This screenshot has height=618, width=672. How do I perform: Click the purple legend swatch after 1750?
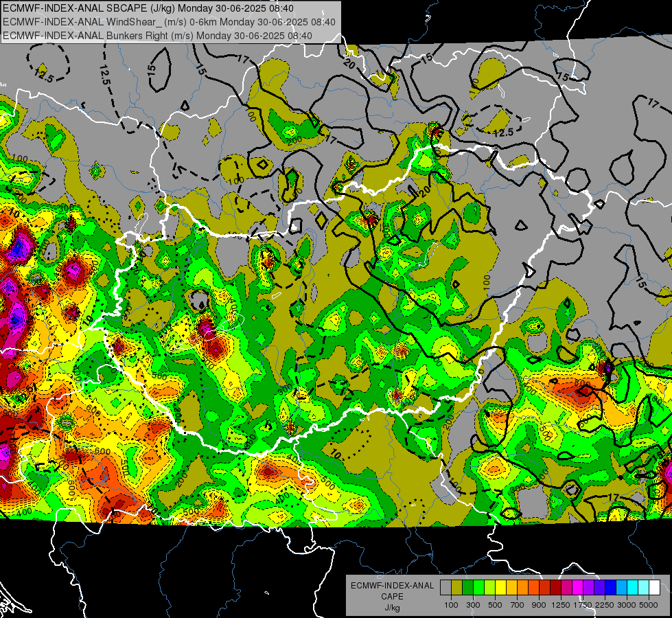588,587
